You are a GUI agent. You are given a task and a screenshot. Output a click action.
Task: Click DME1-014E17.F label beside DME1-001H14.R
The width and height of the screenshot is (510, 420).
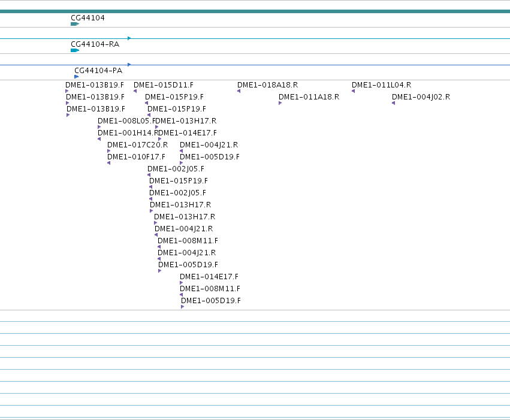pyautogui.click(x=188, y=133)
